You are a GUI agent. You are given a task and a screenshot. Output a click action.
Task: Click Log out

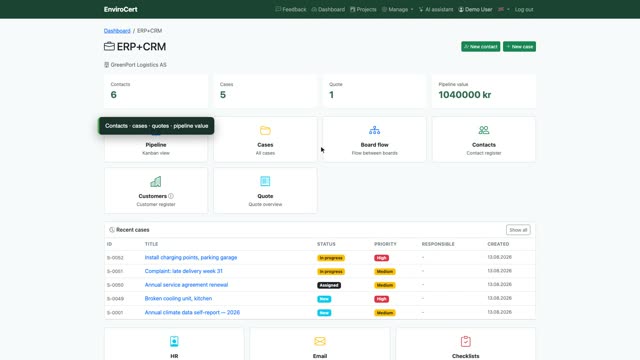[x=524, y=9]
